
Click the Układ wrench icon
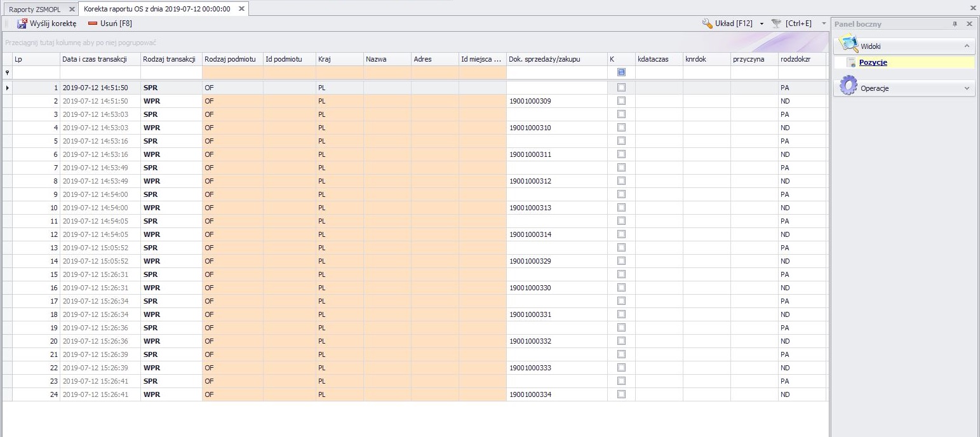click(707, 24)
